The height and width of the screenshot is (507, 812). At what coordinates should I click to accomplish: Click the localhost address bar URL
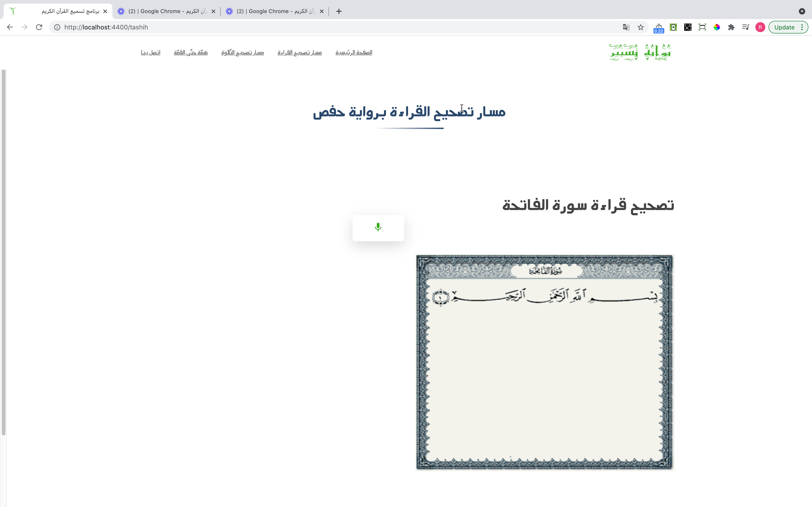pyautogui.click(x=106, y=27)
